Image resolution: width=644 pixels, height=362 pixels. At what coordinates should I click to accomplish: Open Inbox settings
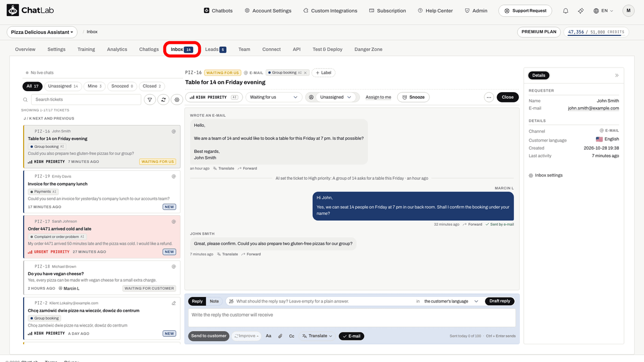[546, 175]
